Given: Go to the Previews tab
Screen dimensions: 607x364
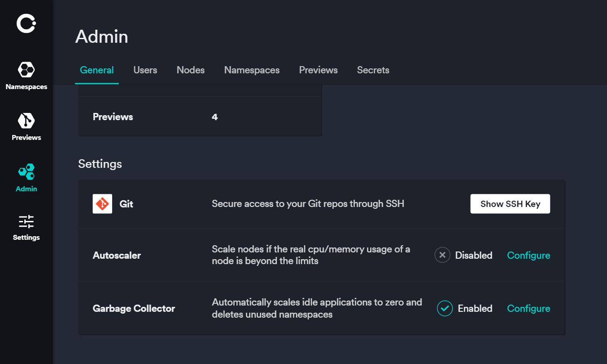Looking at the screenshot, I should tap(318, 70).
